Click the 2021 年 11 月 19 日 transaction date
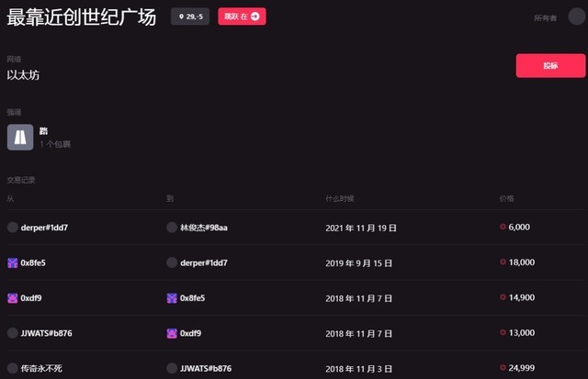Screen dimensions: 588x379 pyautogui.click(x=362, y=228)
